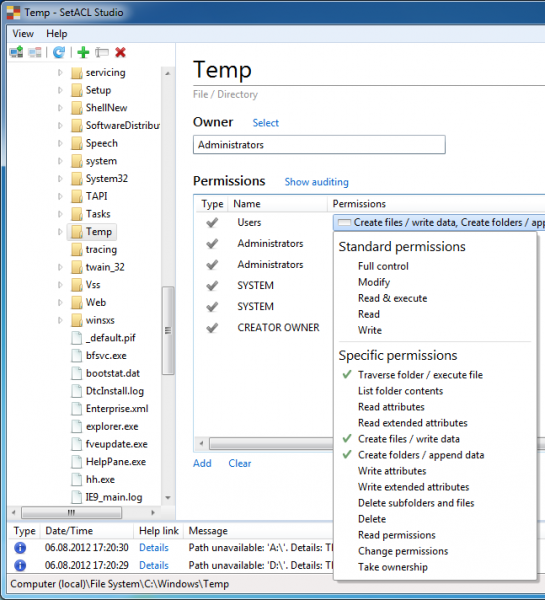Click the disconnect computer toolbar icon

(x=35, y=52)
